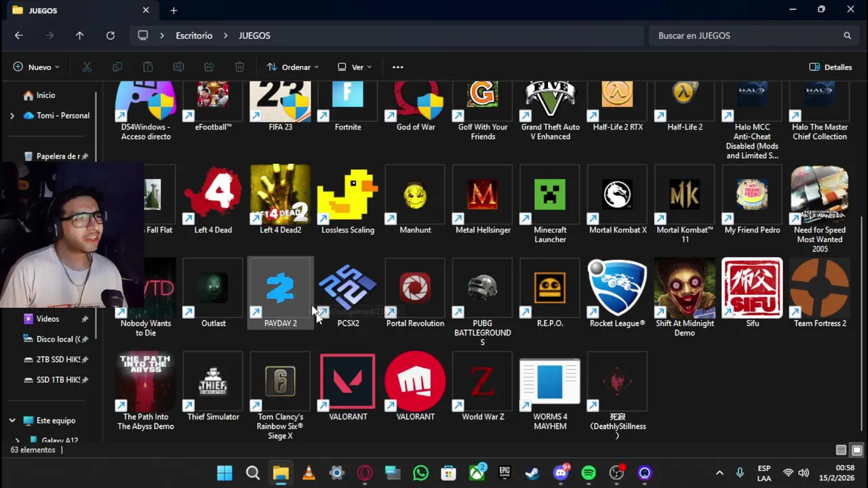
Task: Select the Sifu game icon
Action: 752,288
